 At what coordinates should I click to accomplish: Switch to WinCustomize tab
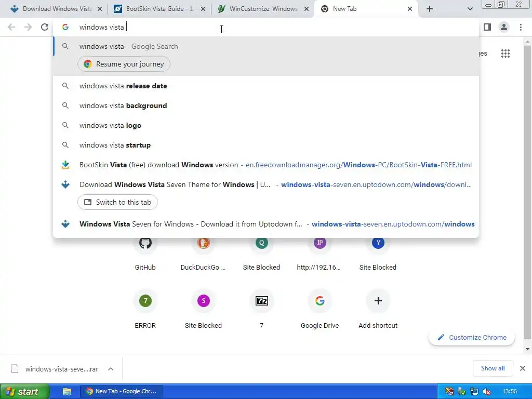click(x=262, y=9)
